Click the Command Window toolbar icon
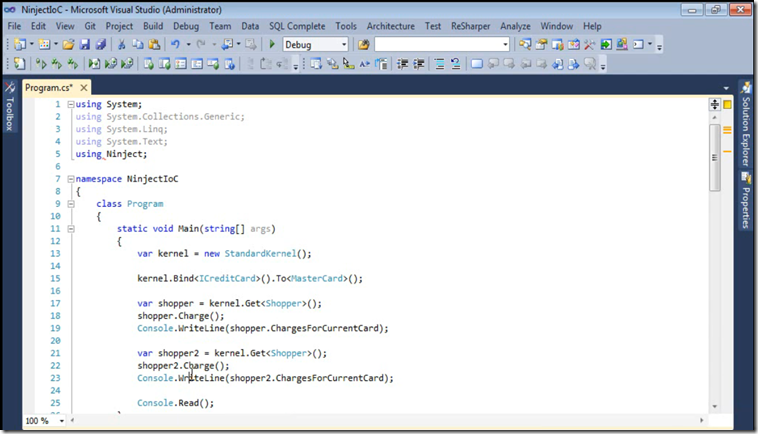Viewport: 758px width, 434px height. 638,44
